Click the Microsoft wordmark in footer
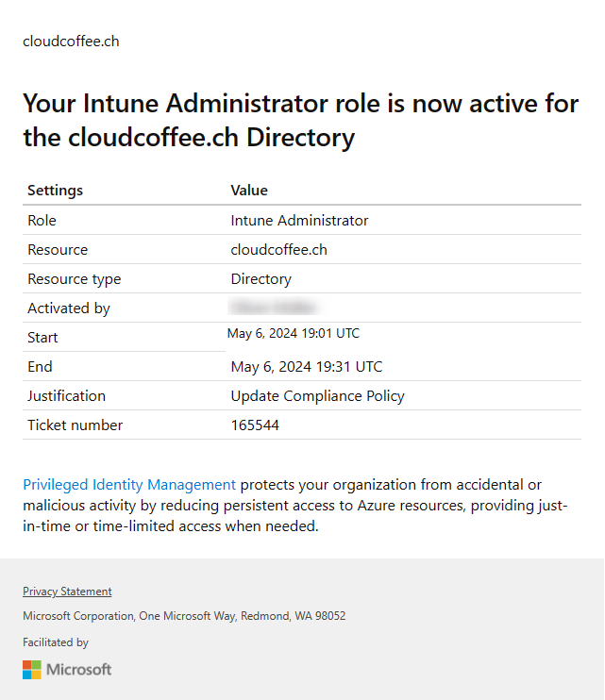The image size is (605, 700). click(79, 670)
